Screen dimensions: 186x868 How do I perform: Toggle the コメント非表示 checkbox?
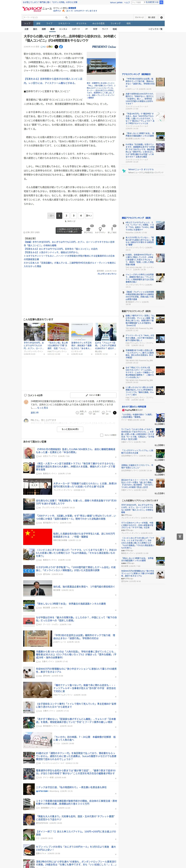point(102,435)
